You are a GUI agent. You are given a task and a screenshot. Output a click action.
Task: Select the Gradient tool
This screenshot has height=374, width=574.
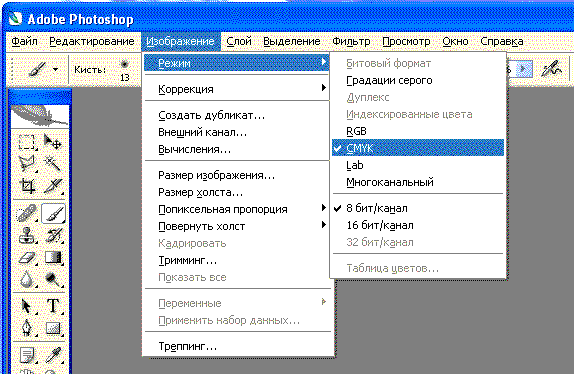tap(53, 258)
